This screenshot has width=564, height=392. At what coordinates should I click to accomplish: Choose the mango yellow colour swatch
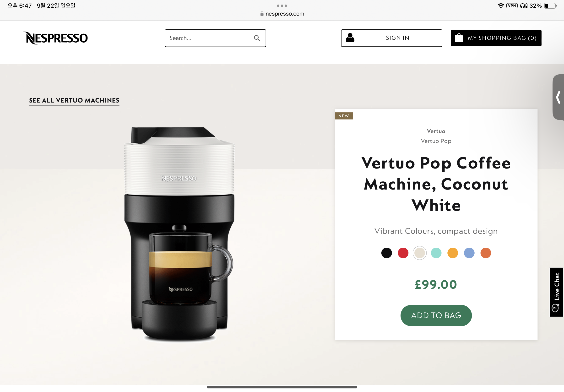[x=453, y=253]
